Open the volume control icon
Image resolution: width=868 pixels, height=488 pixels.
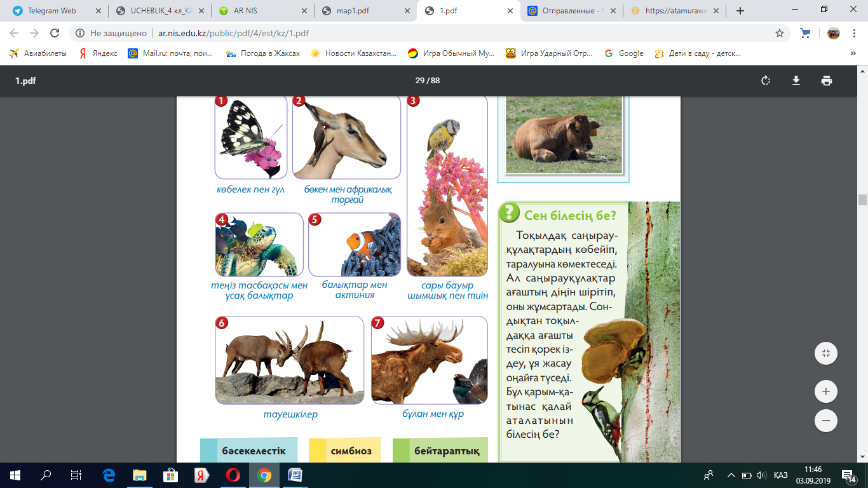pyautogui.click(x=761, y=475)
